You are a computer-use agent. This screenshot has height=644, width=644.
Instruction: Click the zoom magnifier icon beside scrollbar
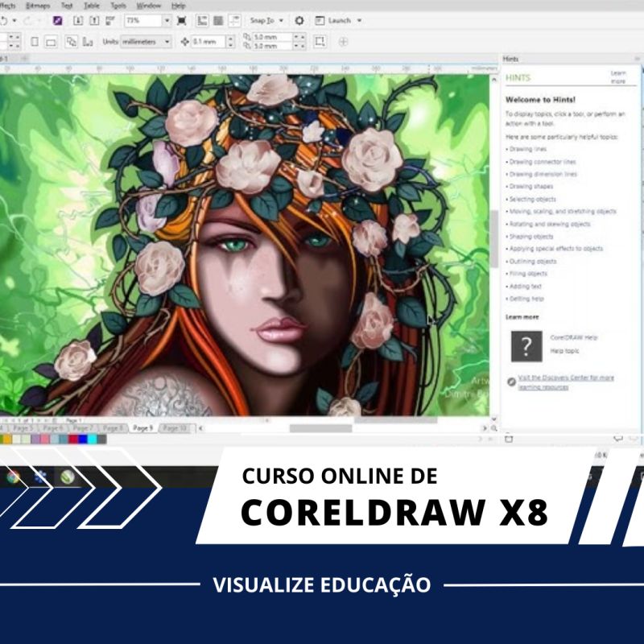click(493, 428)
